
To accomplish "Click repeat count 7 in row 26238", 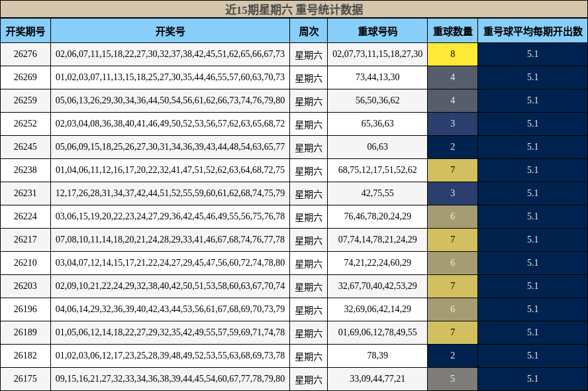I will pos(453,170).
